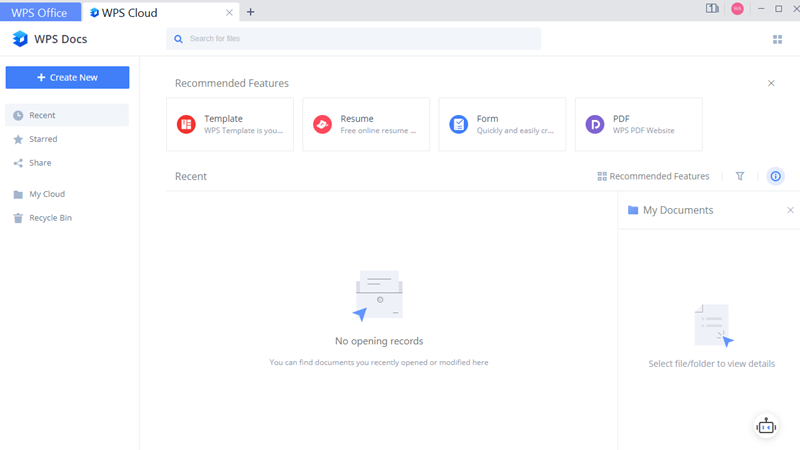This screenshot has height=450, width=800.
Task: Toggle the file details info panel
Action: pyautogui.click(x=775, y=176)
